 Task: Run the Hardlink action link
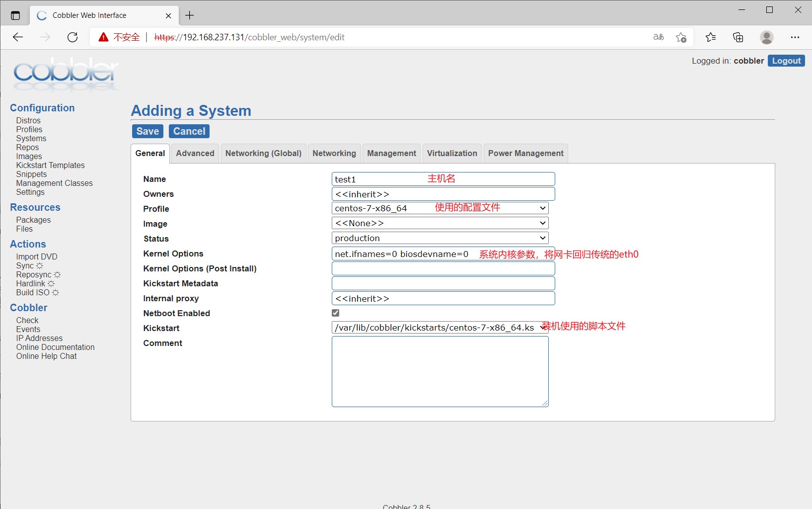(31, 284)
